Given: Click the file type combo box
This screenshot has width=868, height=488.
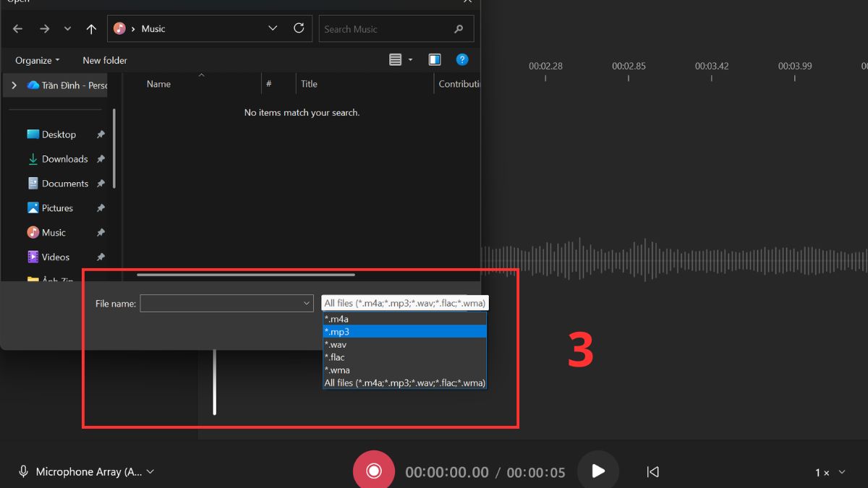Looking at the screenshot, I should [404, 304].
